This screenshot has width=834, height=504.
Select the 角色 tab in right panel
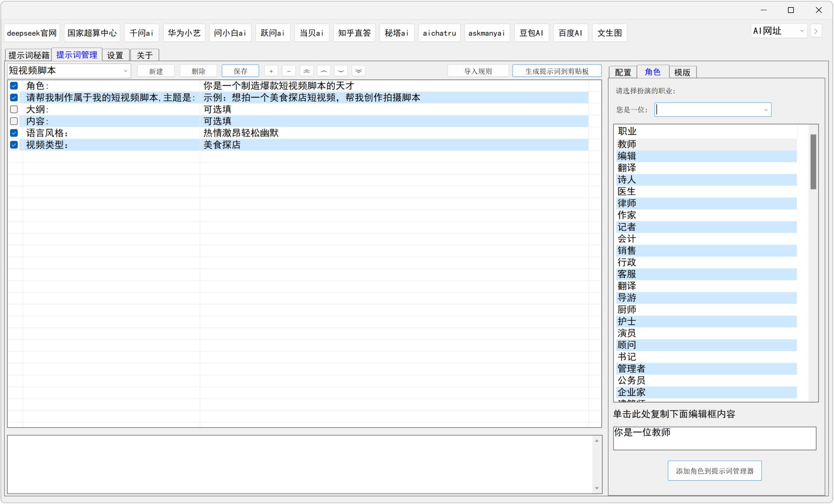(x=653, y=72)
